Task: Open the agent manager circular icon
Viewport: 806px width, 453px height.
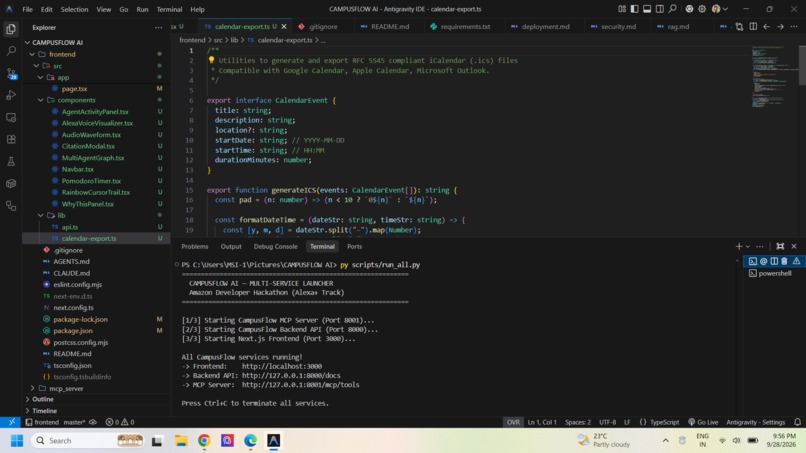Action: click(689, 9)
